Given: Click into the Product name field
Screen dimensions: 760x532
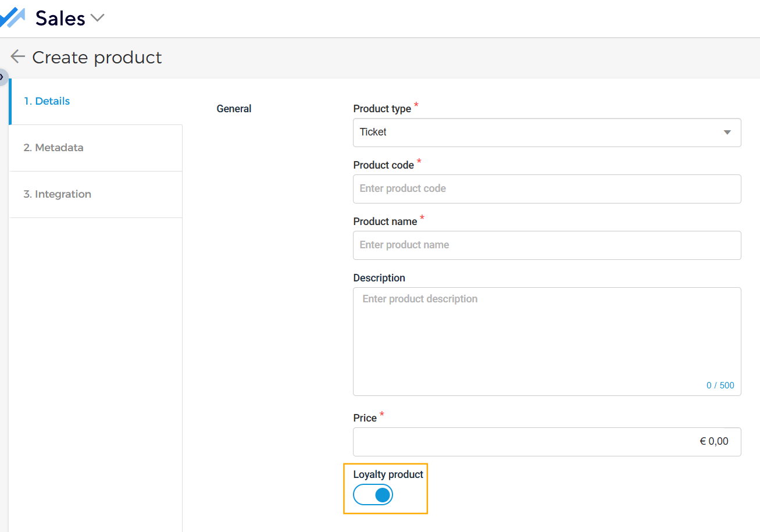Looking at the screenshot, I should click(547, 245).
